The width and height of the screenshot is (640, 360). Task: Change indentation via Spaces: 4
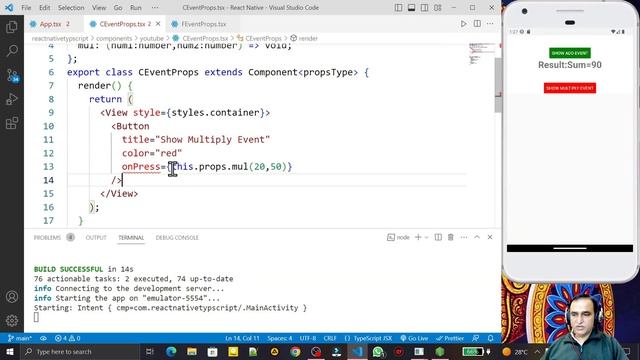[x=280, y=338]
